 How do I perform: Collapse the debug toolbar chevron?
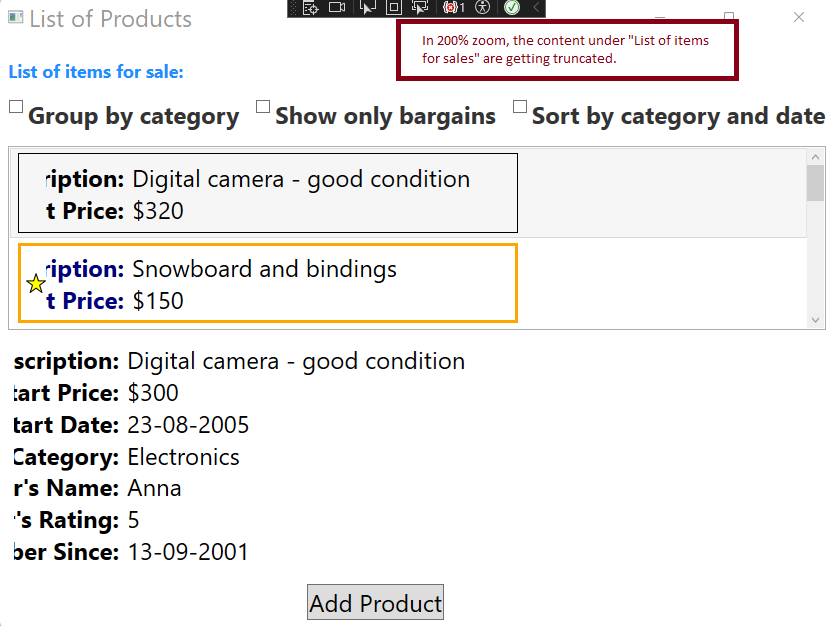pyautogui.click(x=536, y=7)
